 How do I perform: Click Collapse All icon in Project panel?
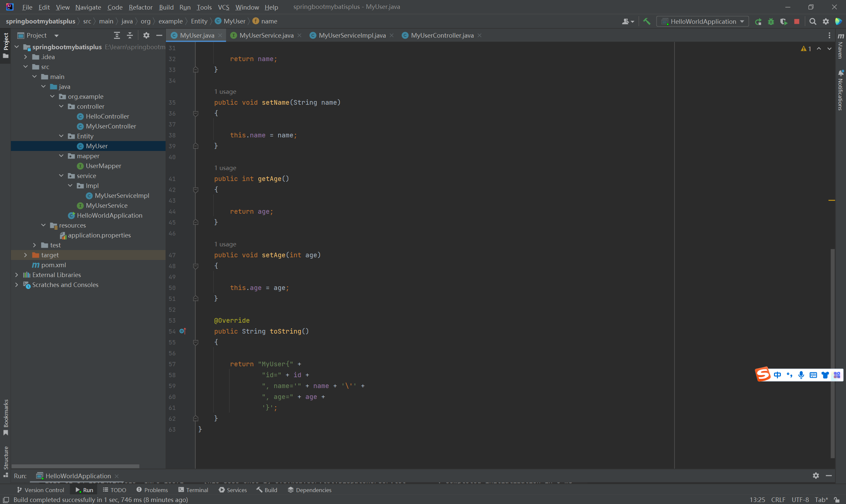(130, 35)
